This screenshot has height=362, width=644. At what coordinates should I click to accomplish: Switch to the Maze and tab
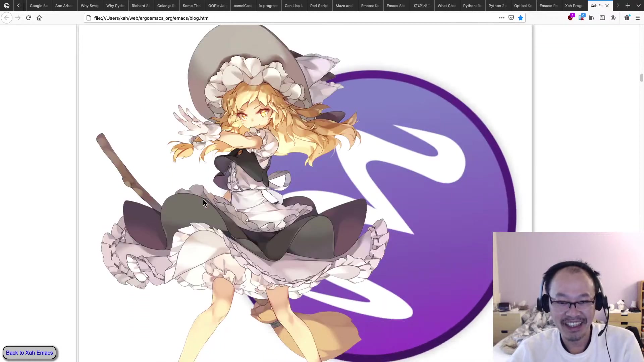[345, 6]
